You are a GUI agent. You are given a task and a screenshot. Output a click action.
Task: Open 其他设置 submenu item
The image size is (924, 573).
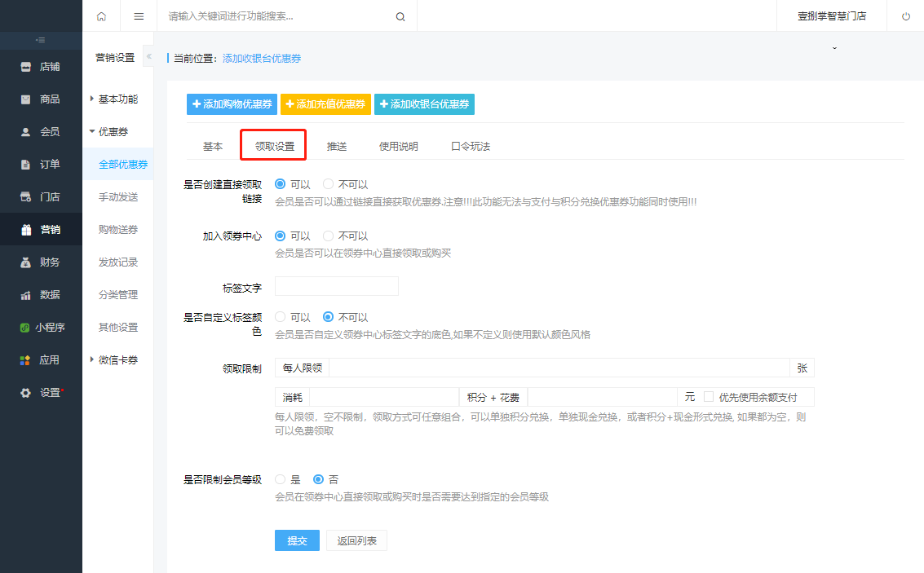[118, 327]
